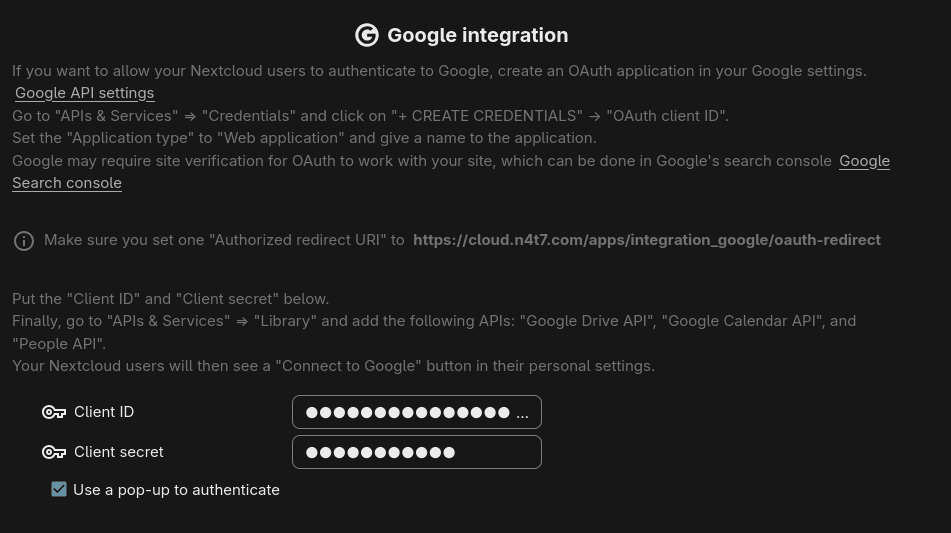Click the key icon next to Client secret
The height and width of the screenshot is (533, 951).
tap(54, 452)
